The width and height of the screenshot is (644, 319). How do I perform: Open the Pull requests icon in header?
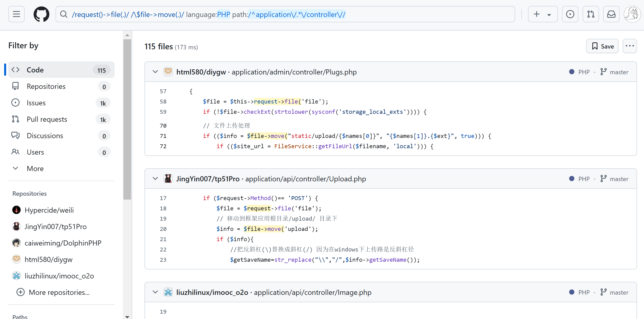coord(591,14)
